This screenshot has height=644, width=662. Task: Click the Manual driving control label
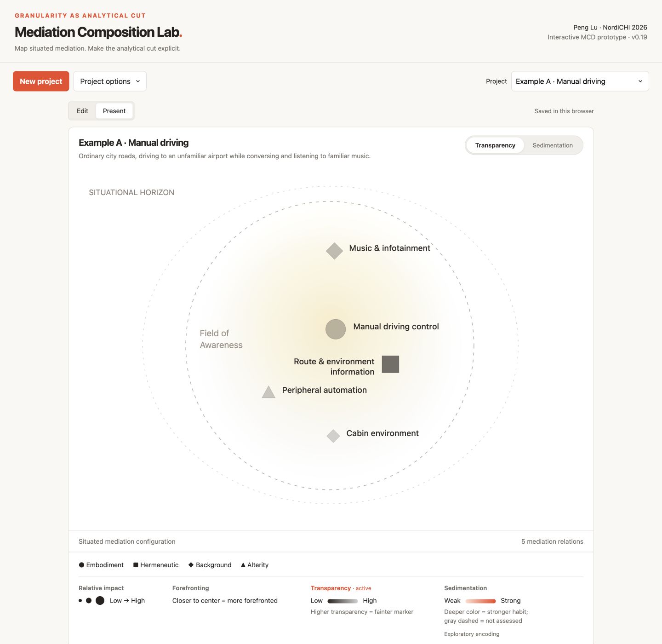[396, 327]
